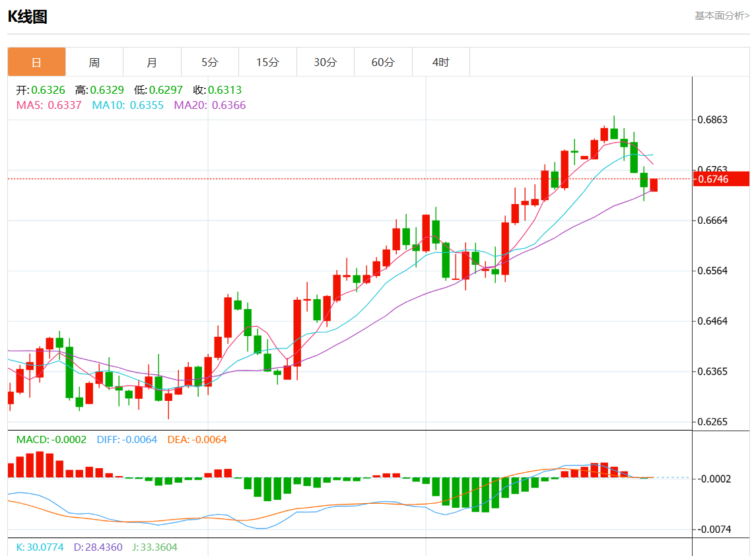Click the -0.0002 MACD axis label
The width and height of the screenshot is (756, 556).
pos(714,479)
